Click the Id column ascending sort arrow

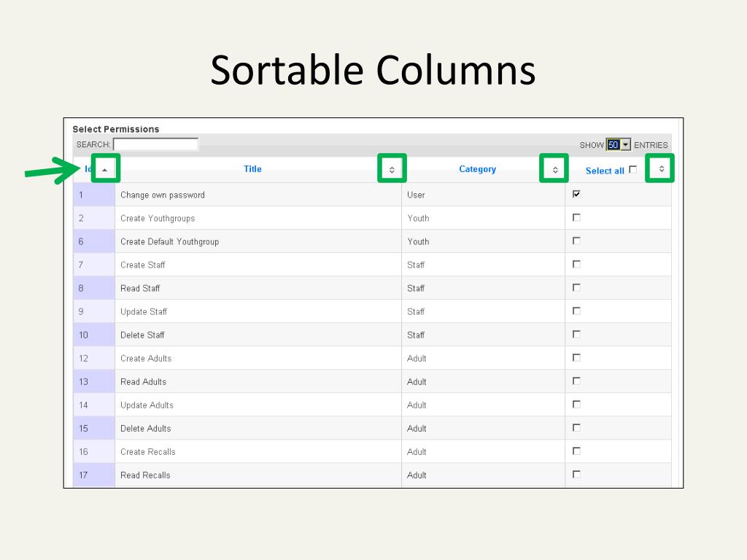pyautogui.click(x=105, y=170)
